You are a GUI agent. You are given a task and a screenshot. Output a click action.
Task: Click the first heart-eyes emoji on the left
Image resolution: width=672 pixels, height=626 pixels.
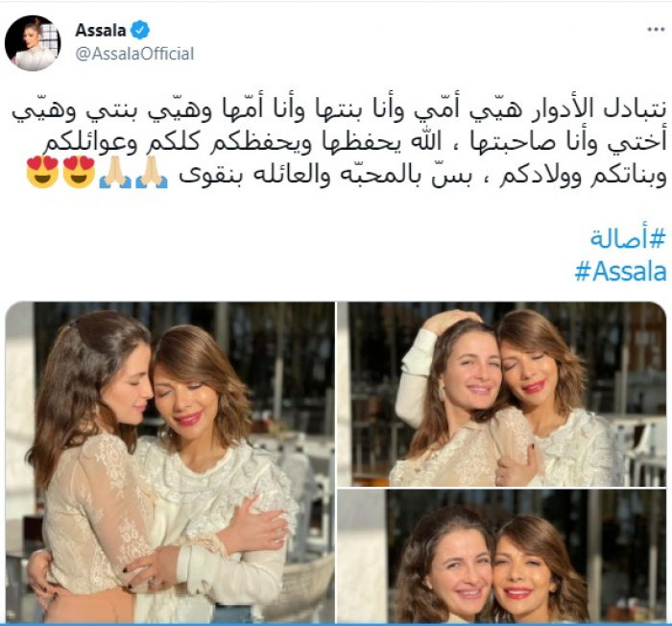pos(42,173)
